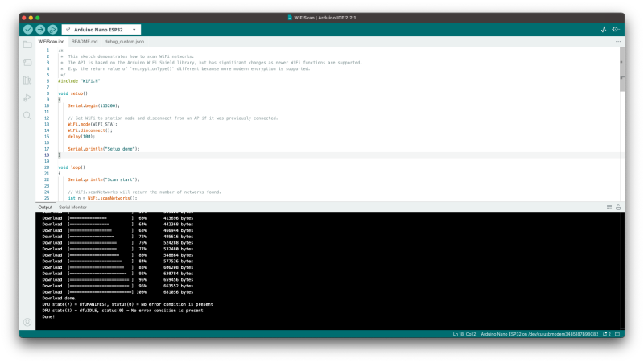Viewport: 644px width, 363px height.
Task: Start debugging with the debug toolbar button
Action: [x=52, y=30]
